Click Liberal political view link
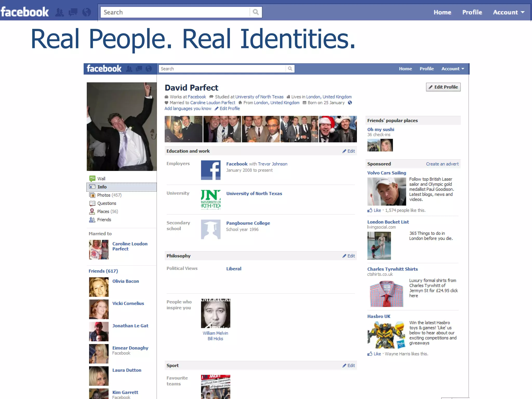This screenshot has height=399, width=532. click(234, 269)
